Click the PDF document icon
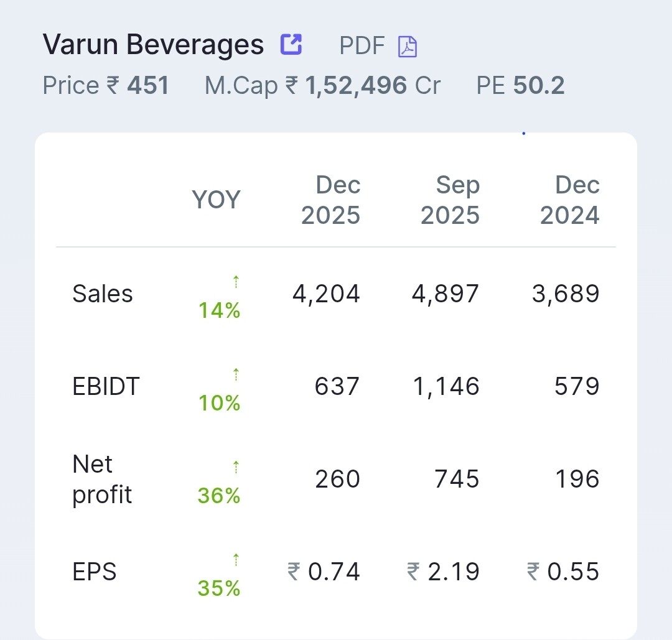672x640 pixels. click(408, 47)
